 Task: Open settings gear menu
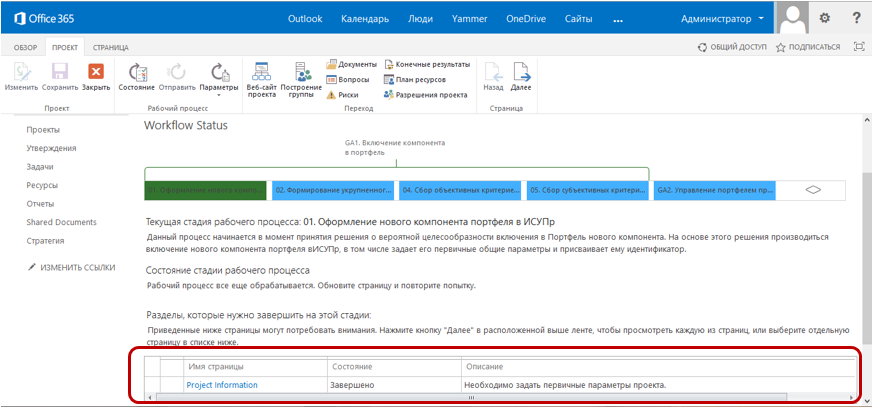click(825, 18)
